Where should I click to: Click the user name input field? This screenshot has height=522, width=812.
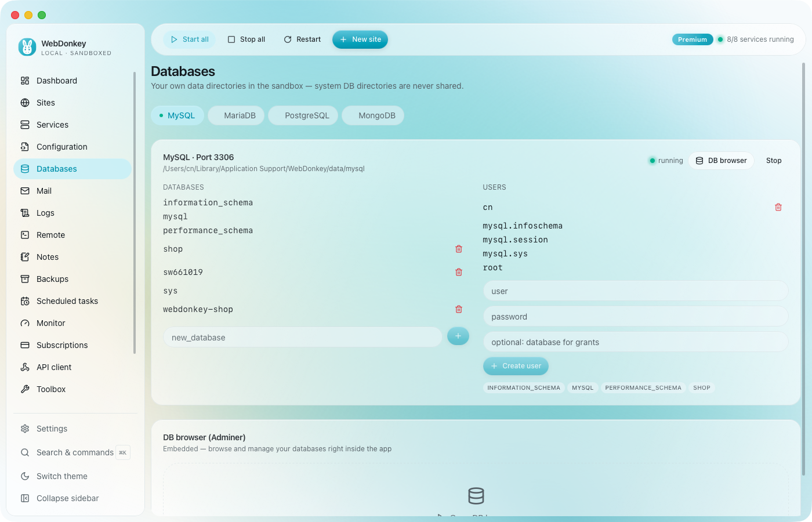636,291
